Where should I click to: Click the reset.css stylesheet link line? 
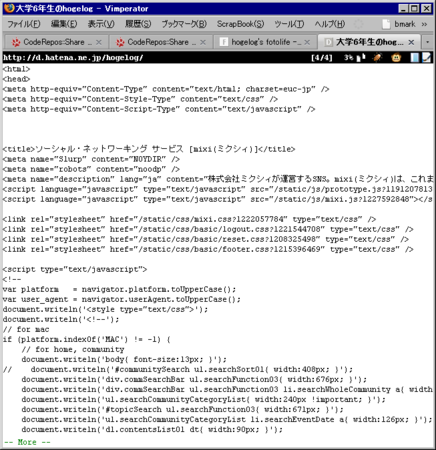coord(206,239)
